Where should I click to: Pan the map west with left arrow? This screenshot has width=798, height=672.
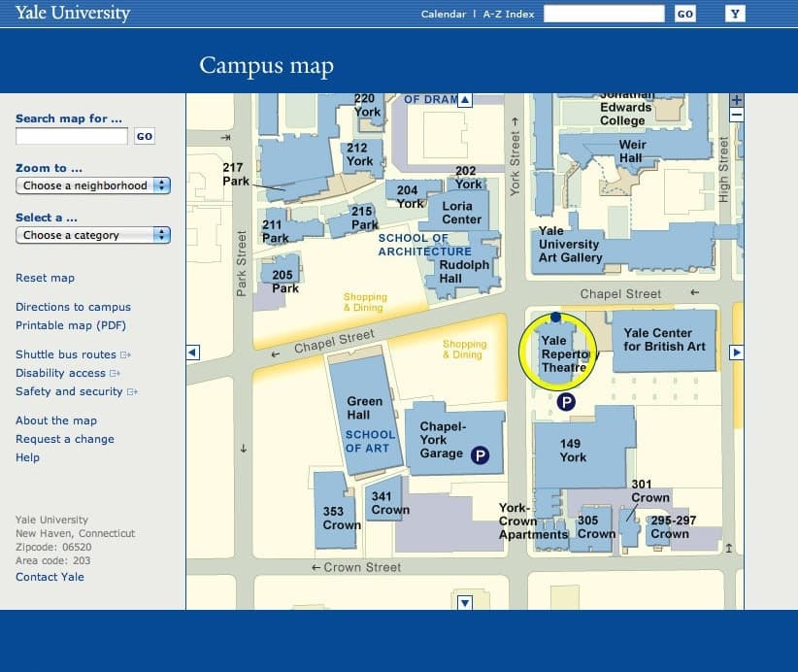tap(193, 353)
